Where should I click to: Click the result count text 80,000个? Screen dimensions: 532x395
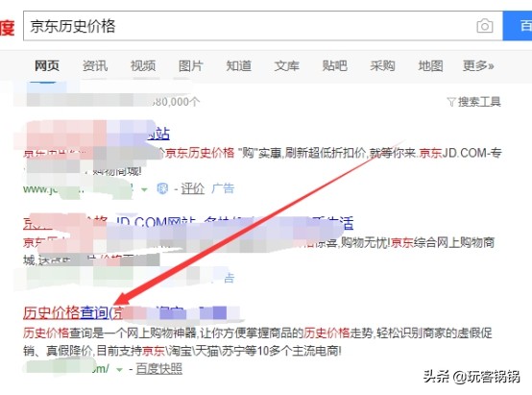tap(176, 102)
